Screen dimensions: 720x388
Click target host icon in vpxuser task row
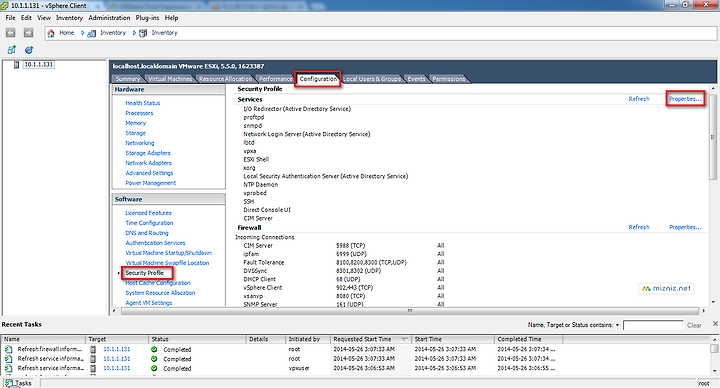coord(93,368)
